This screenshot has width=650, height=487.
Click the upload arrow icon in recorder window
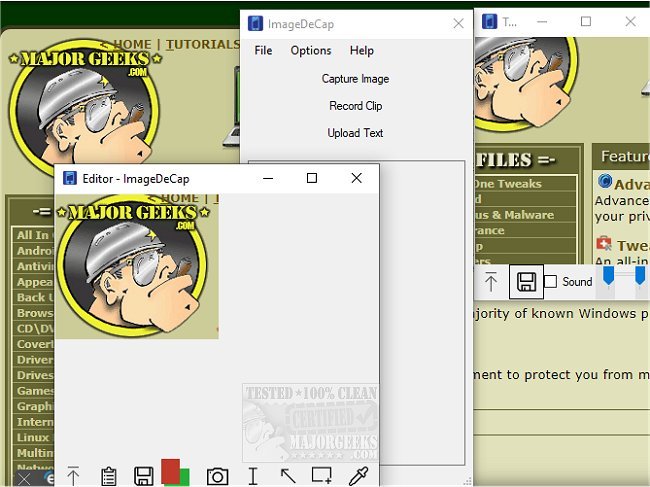point(491,282)
